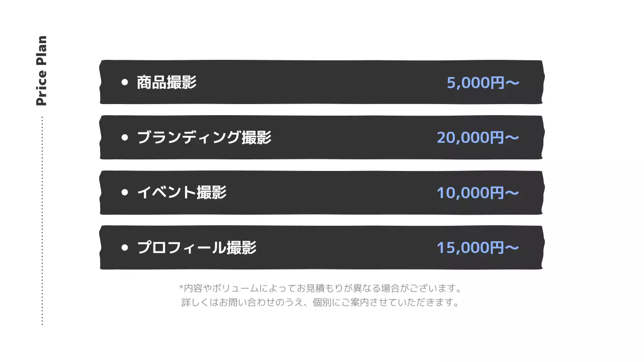Viewport: 644px width, 362px height.
Task: Click the bullet dot beside イベント撮影
Action: pyautogui.click(x=125, y=193)
